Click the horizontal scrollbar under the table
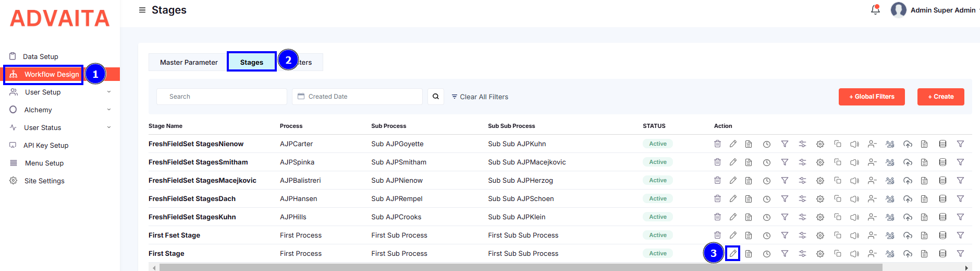The image size is (980, 271). tap(520, 267)
